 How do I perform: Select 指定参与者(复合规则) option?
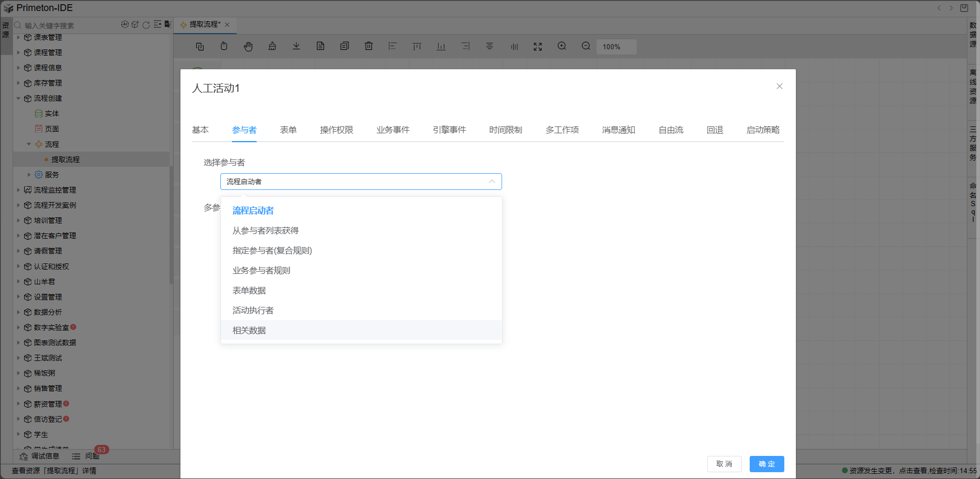coord(272,251)
